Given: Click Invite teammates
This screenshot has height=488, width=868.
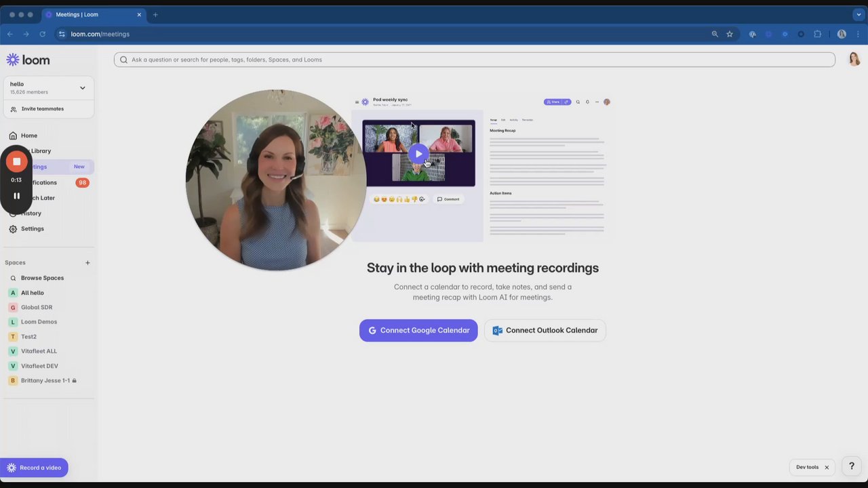Looking at the screenshot, I should coord(42,108).
